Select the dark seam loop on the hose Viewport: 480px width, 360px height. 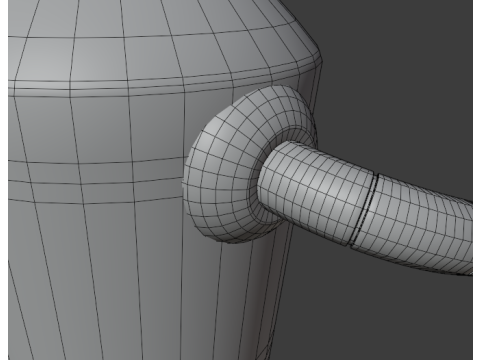pos(364,210)
